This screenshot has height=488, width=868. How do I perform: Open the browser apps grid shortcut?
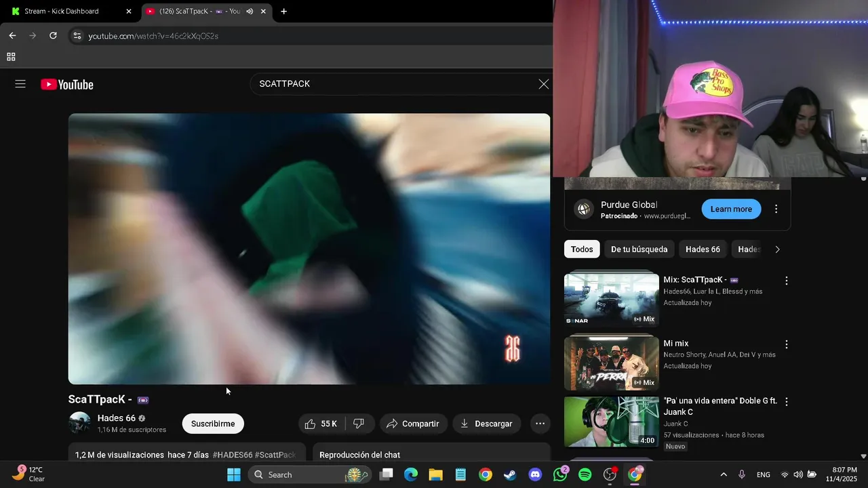tap(11, 57)
